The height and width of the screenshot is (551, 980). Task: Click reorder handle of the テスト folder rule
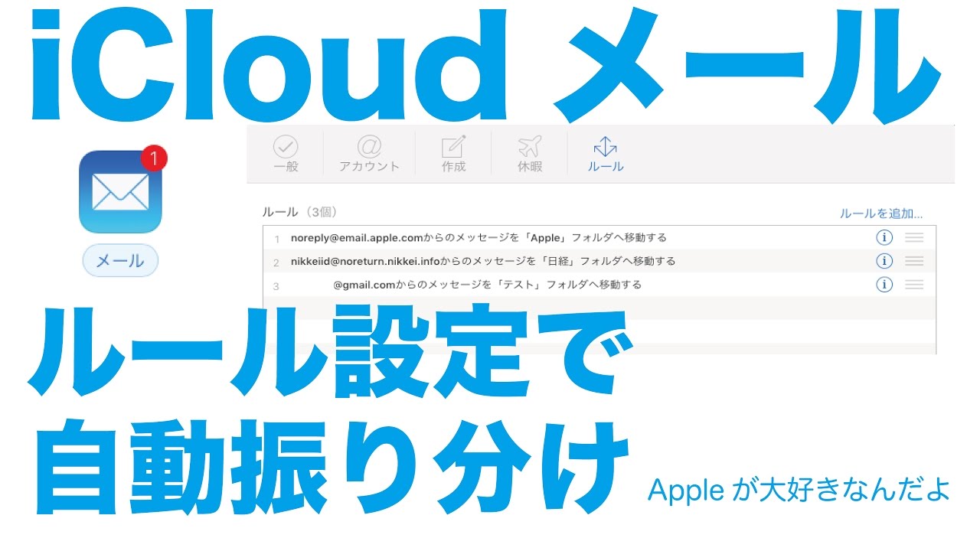point(914,285)
